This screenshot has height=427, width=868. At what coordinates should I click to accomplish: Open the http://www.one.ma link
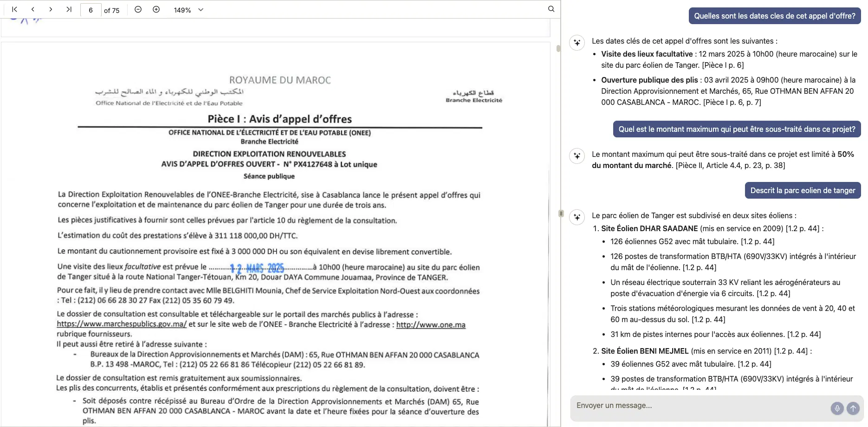pyautogui.click(x=431, y=324)
